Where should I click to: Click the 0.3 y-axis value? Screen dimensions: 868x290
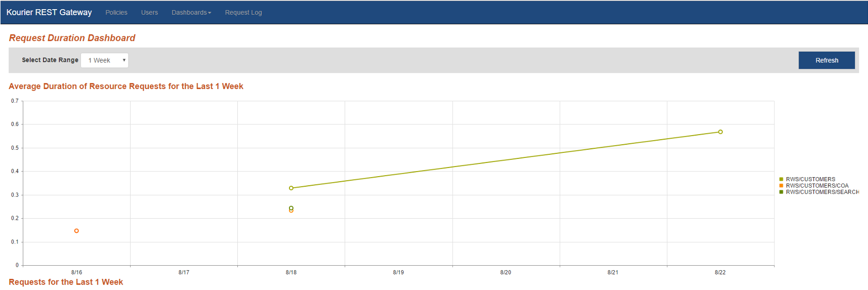pos(15,195)
